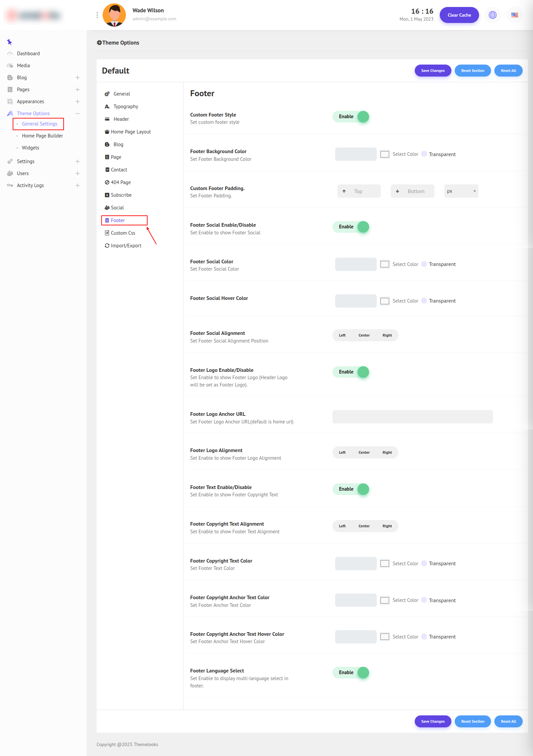Switch to the Import/Export section

point(126,246)
